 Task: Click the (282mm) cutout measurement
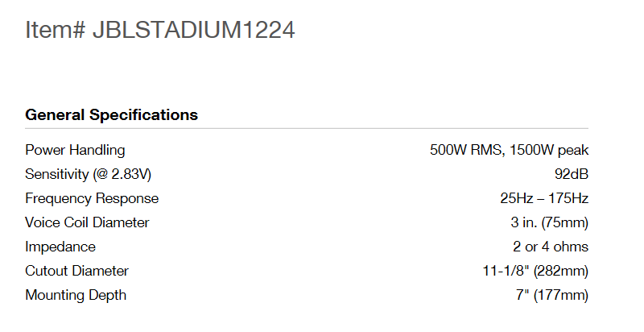pyautogui.click(x=560, y=271)
